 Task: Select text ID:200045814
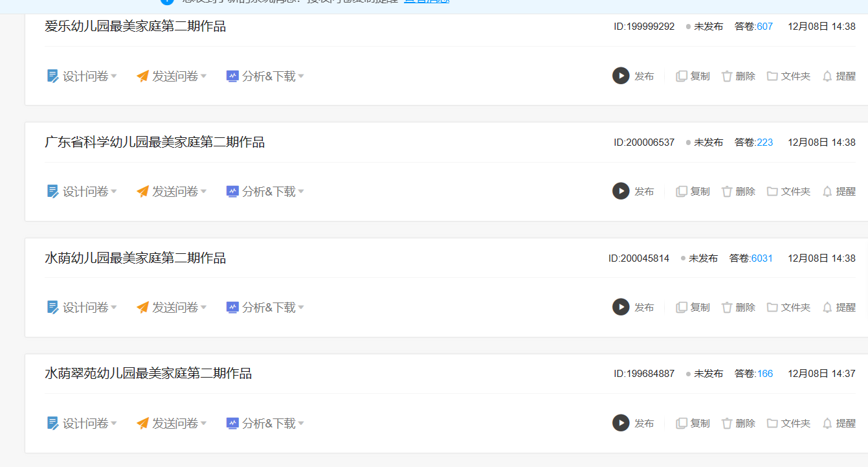click(639, 258)
